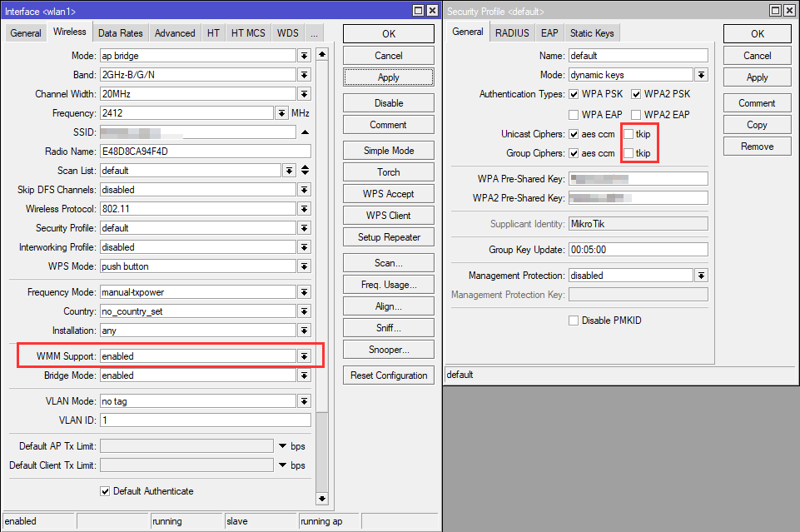
Task: Expand the Management Protection dropdown
Action: tap(701, 276)
